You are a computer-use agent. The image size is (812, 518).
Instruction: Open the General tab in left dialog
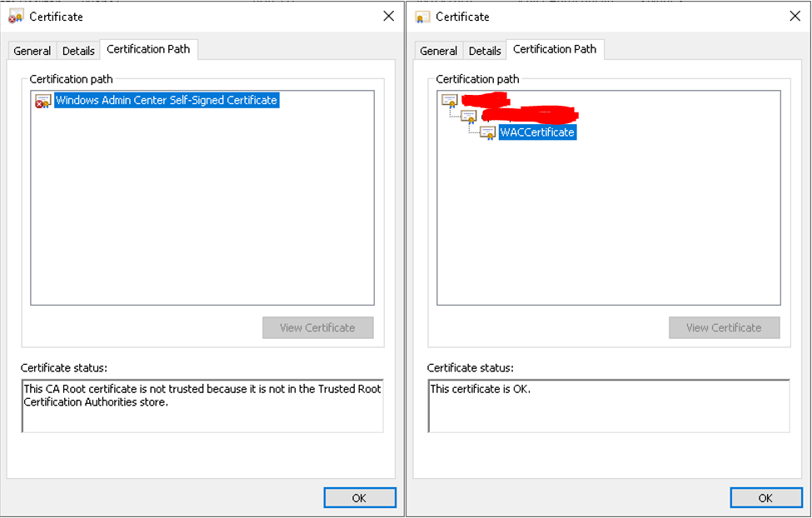(x=32, y=51)
